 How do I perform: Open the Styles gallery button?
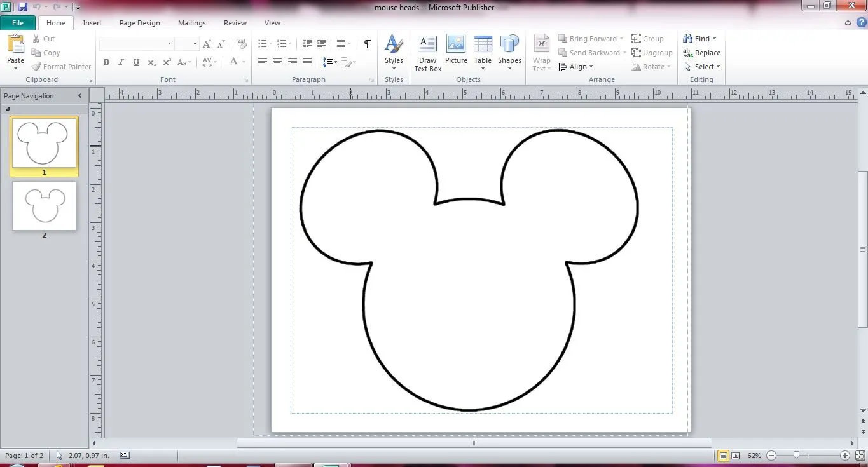[394, 52]
